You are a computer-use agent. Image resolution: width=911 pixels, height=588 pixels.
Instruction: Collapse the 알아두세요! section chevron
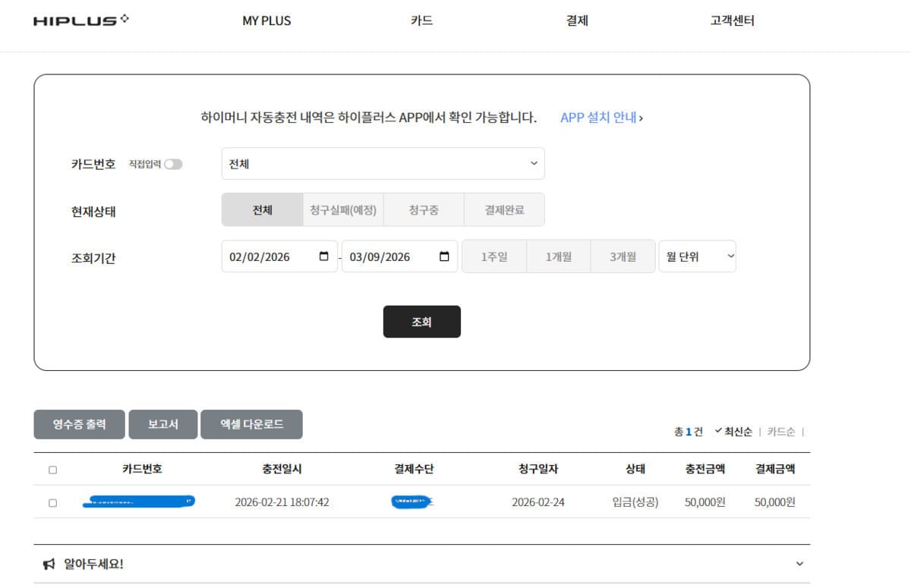click(x=799, y=564)
